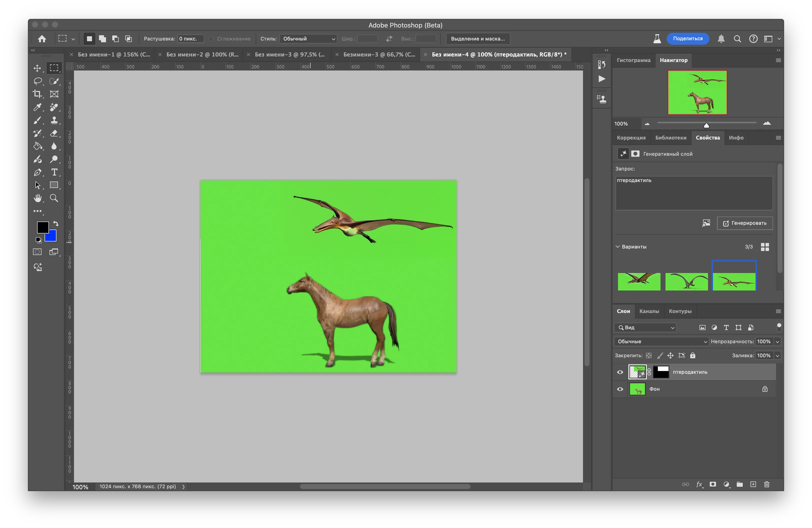Collapse the Варианты section
Image resolution: width=812 pixels, height=528 pixels.
[617, 246]
